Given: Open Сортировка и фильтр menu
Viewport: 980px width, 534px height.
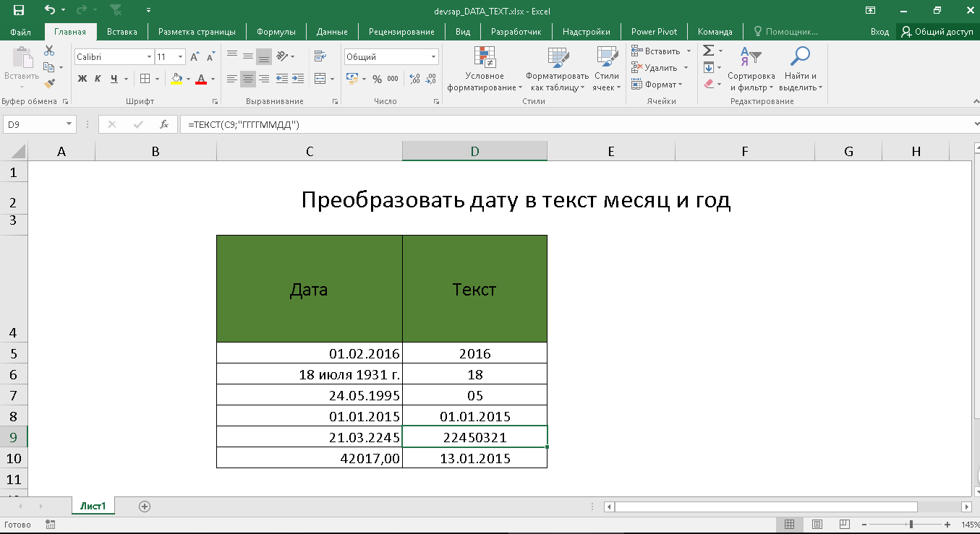Looking at the screenshot, I should pos(751,69).
